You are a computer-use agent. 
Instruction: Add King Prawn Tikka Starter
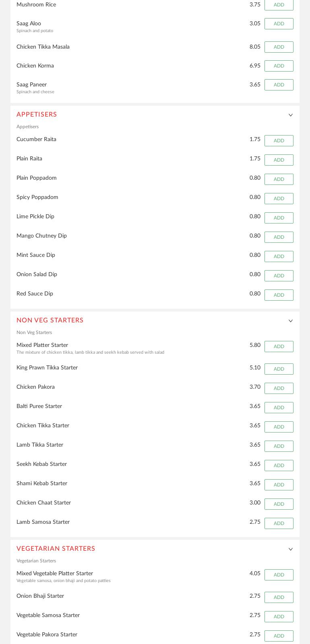pyautogui.click(x=279, y=369)
